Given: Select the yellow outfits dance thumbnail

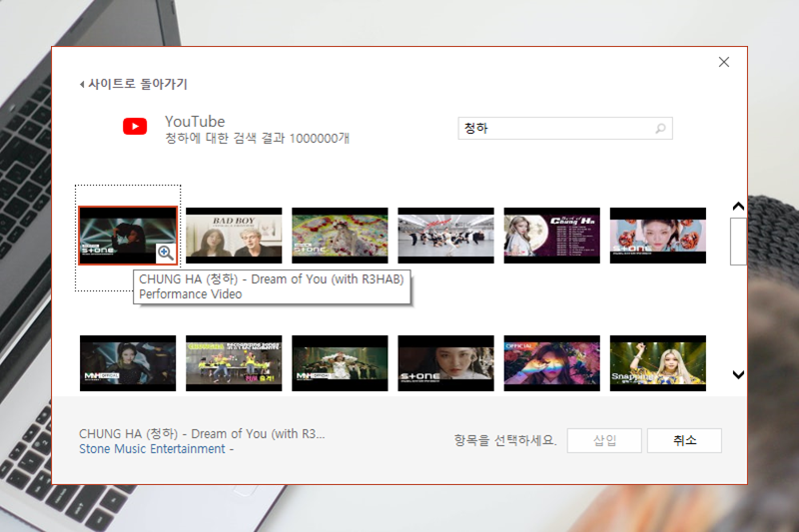Looking at the screenshot, I should (234, 363).
